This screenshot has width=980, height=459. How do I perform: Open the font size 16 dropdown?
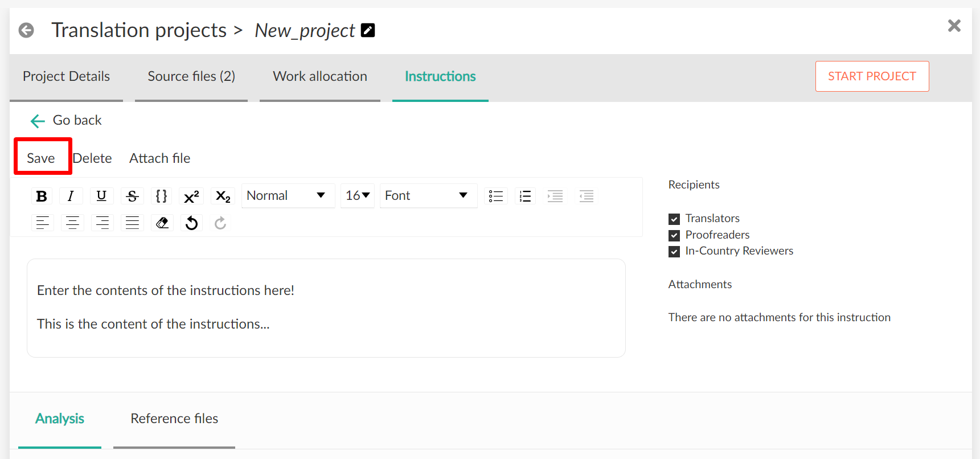(358, 196)
